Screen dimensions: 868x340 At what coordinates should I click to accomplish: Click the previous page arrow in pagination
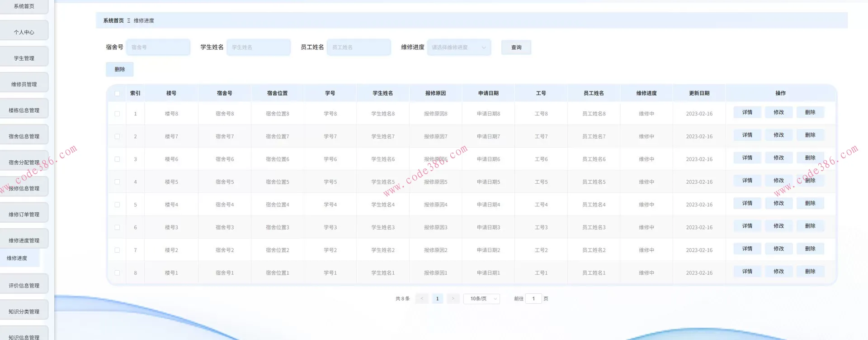[421, 299]
